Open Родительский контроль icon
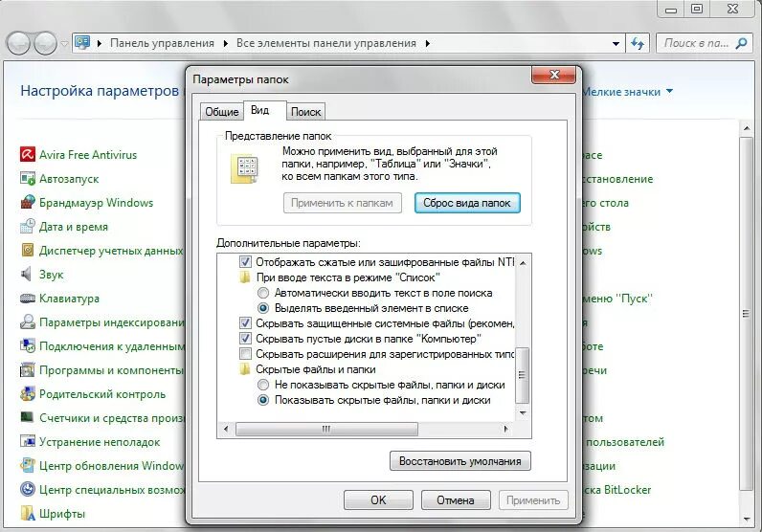 [x=27, y=393]
